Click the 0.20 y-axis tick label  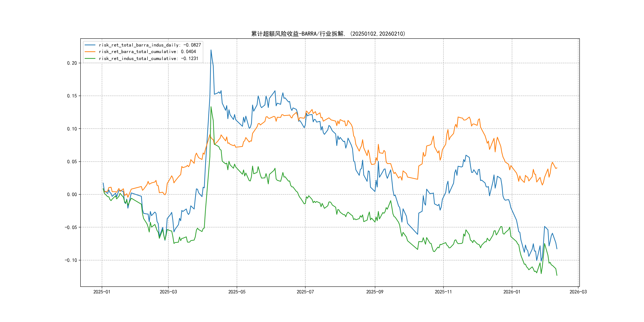(x=72, y=63)
